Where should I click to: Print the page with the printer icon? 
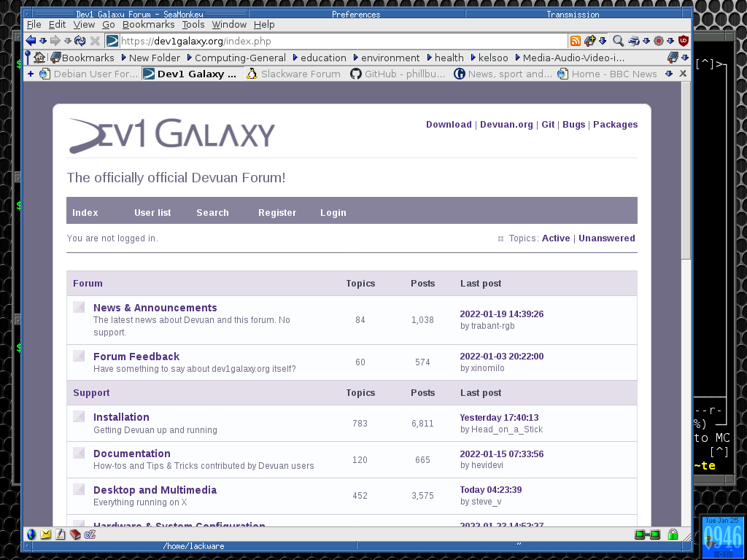tap(634, 41)
